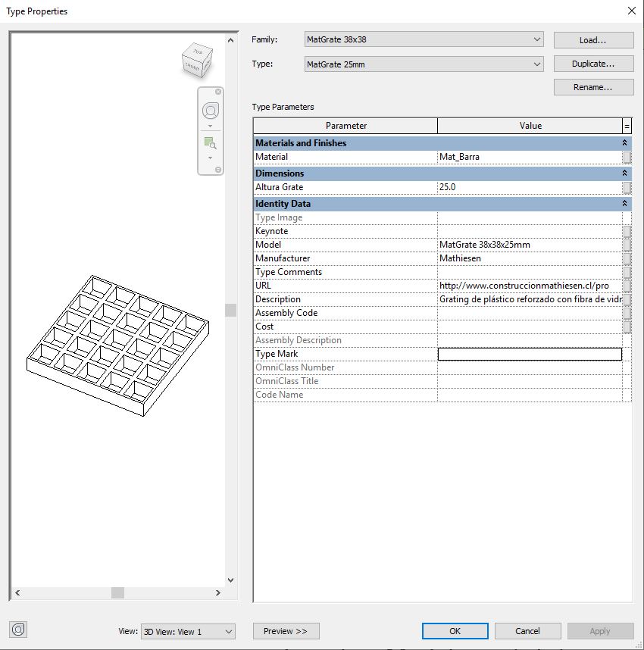Collapse the Identity Data section
Screen dimensions: 644x650
(x=624, y=203)
